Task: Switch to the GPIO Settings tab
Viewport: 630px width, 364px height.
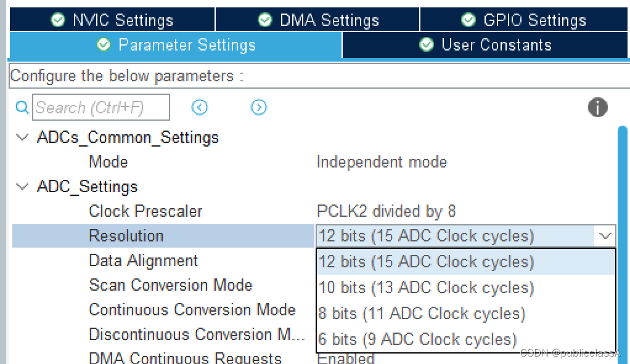Action: click(524, 20)
